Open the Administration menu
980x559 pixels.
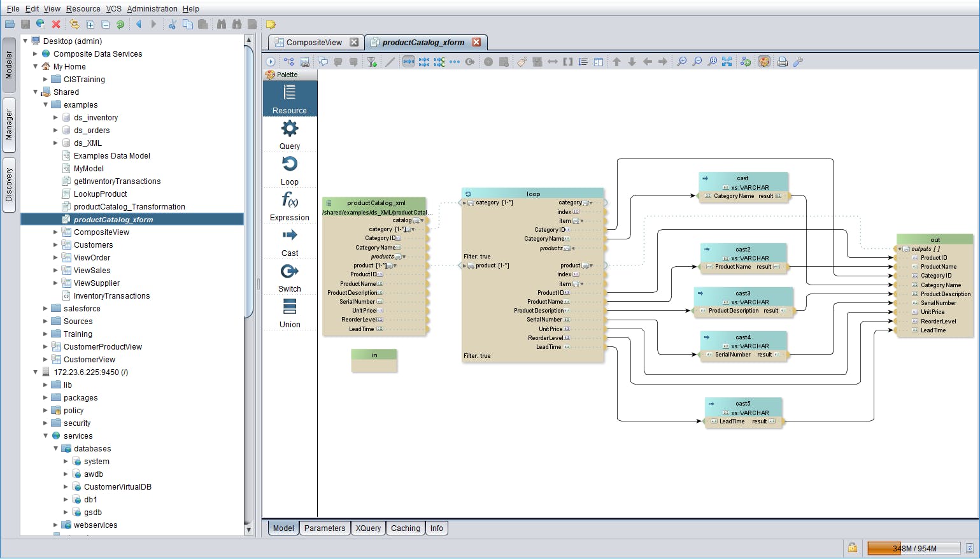click(152, 8)
